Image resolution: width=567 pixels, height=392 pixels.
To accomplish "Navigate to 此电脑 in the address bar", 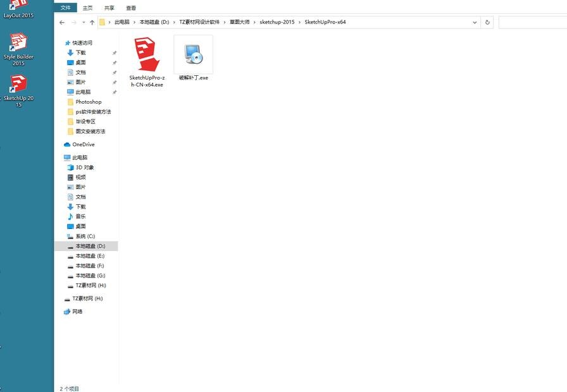I will click(x=122, y=22).
